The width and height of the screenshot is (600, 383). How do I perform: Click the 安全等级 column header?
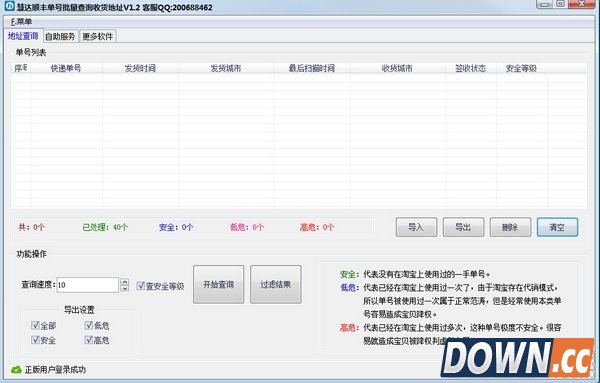522,68
